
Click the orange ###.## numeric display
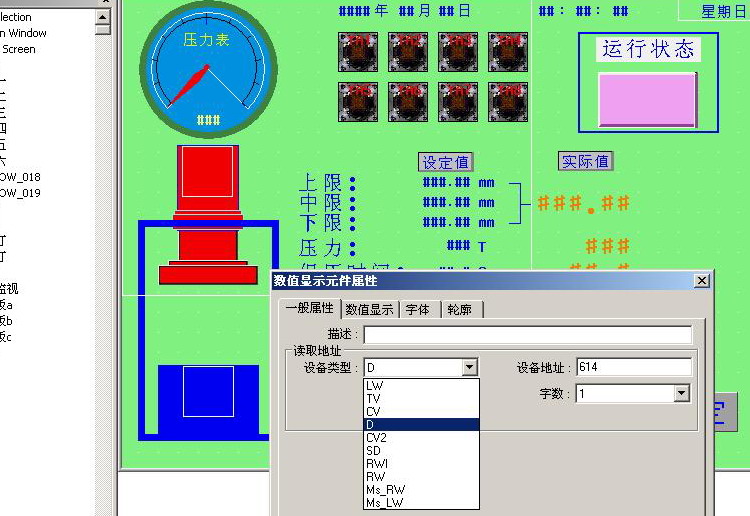(x=583, y=204)
